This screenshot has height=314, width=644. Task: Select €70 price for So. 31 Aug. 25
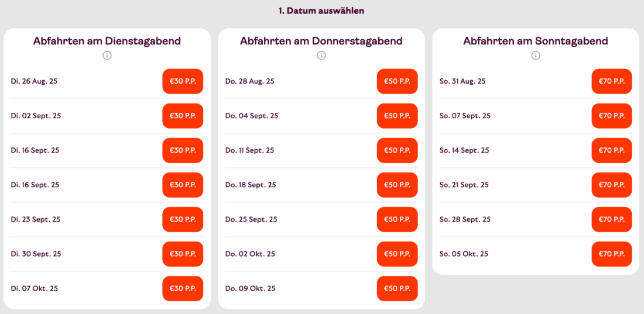pos(612,81)
